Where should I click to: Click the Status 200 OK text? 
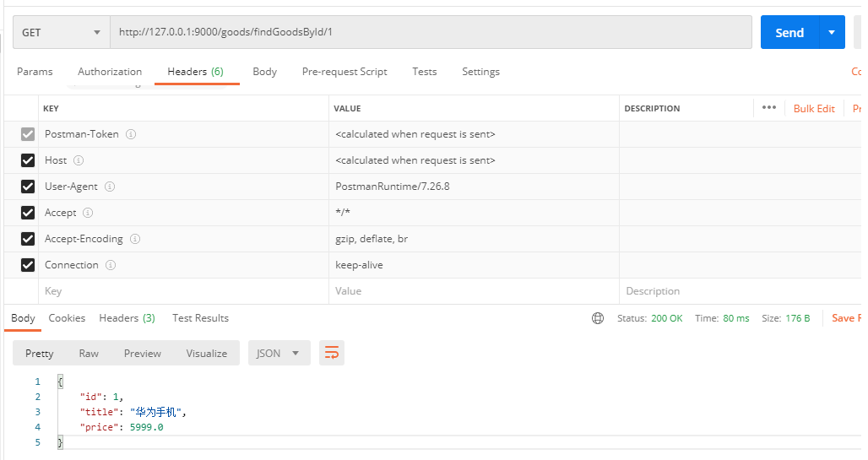coord(650,318)
